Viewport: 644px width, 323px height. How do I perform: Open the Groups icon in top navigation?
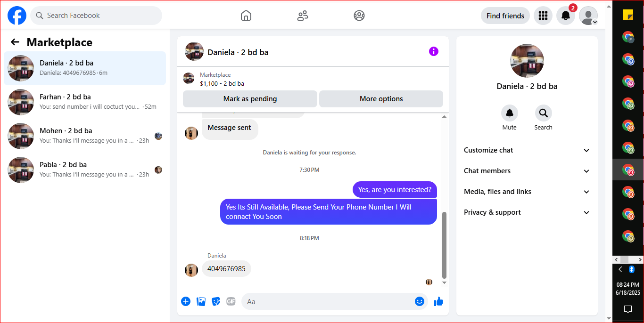tap(359, 16)
